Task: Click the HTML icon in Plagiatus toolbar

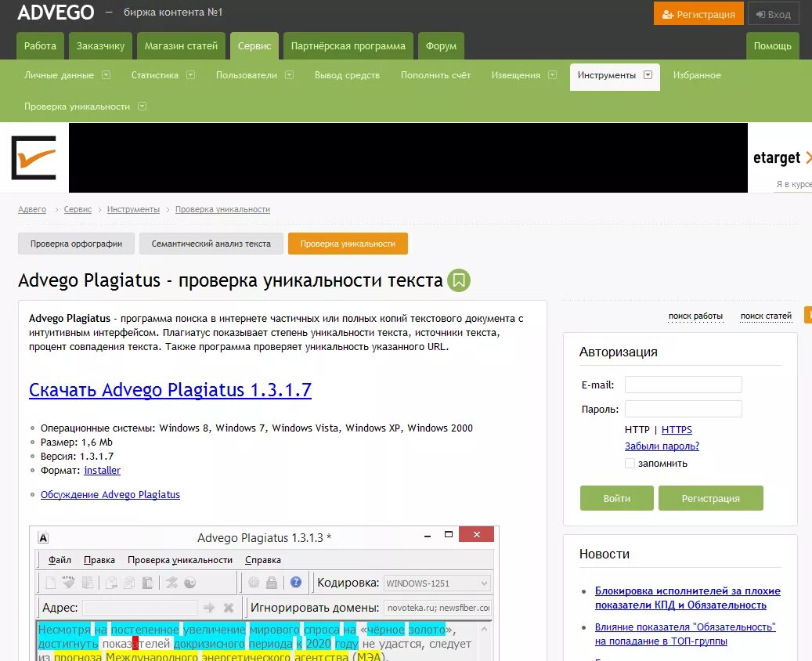Action: [68, 582]
